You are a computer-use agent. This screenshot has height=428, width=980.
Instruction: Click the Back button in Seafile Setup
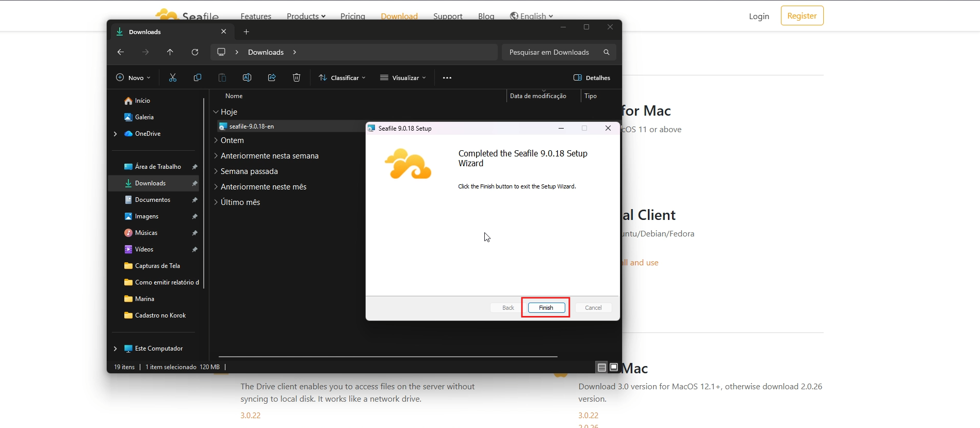[x=508, y=308]
